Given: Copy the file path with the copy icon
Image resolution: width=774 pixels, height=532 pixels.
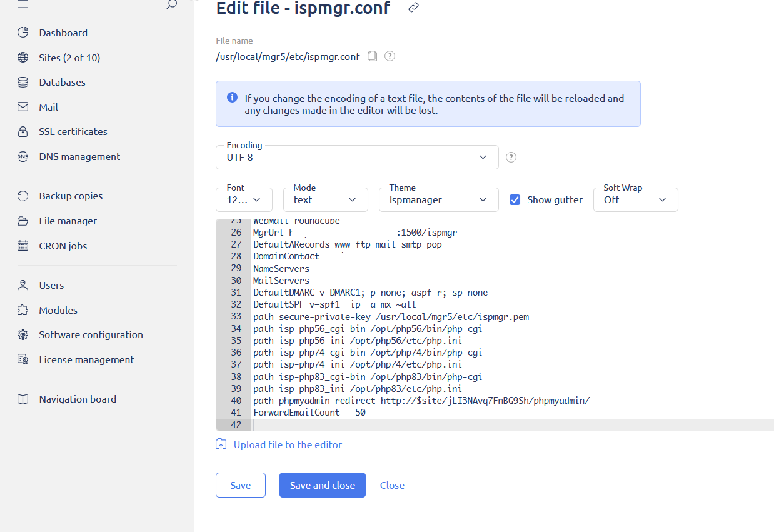Looking at the screenshot, I should pyautogui.click(x=372, y=56).
